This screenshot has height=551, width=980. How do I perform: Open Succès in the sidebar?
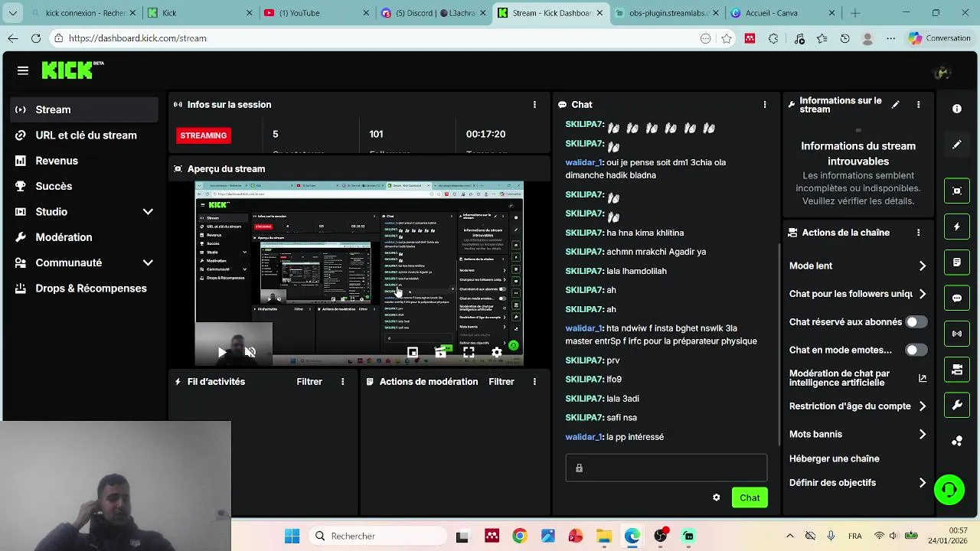tap(84, 186)
